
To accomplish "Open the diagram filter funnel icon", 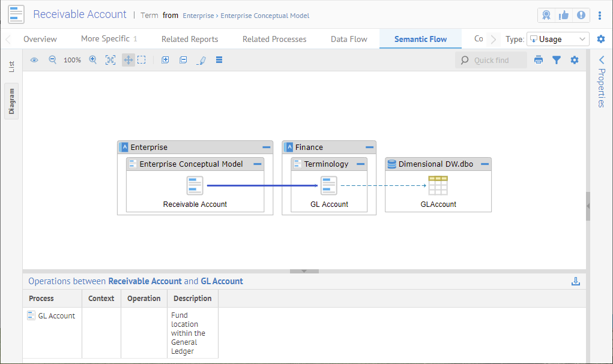I will click(x=557, y=60).
